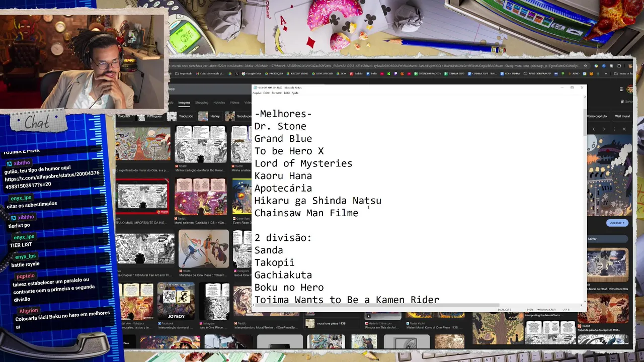The width and height of the screenshot is (644, 362).
Task: Click the 'Hikaru ga Shinda Natsu' line
Action: pyautogui.click(x=318, y=201)
